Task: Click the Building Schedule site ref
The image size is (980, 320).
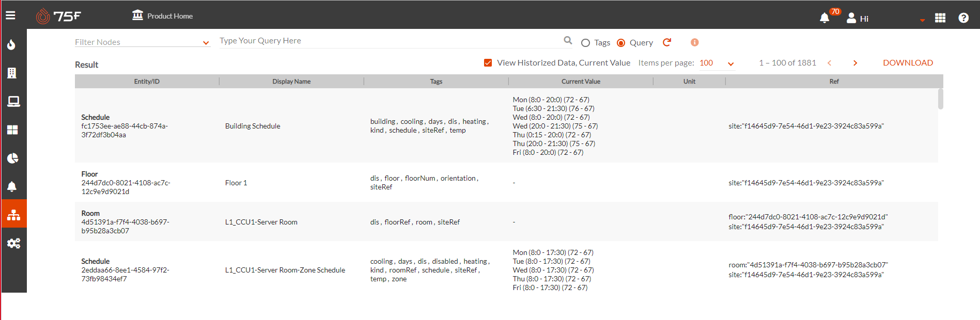Action: pos(806,126)
